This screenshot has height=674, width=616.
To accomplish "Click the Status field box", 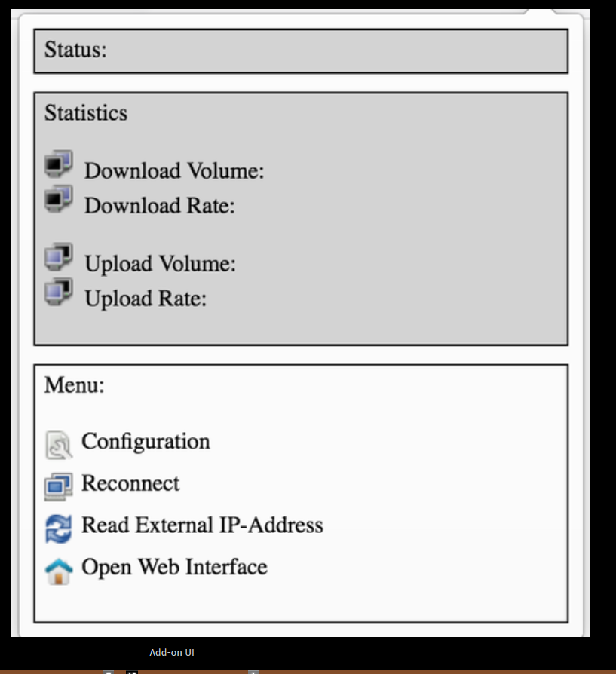I will [x=301, y=51].
